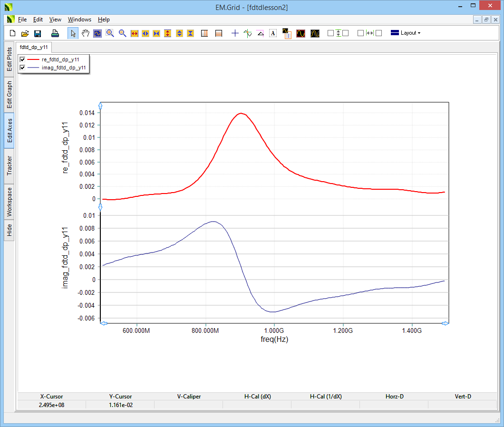
Task: Switch to the Edit Plots side tab
Action: coord(10,59)
